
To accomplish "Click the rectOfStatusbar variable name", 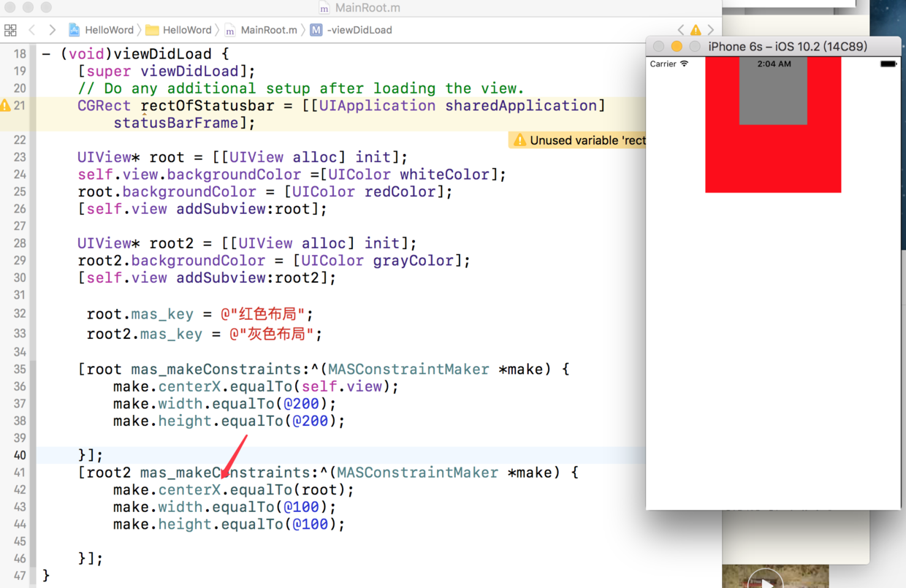I will pos(207,106).
